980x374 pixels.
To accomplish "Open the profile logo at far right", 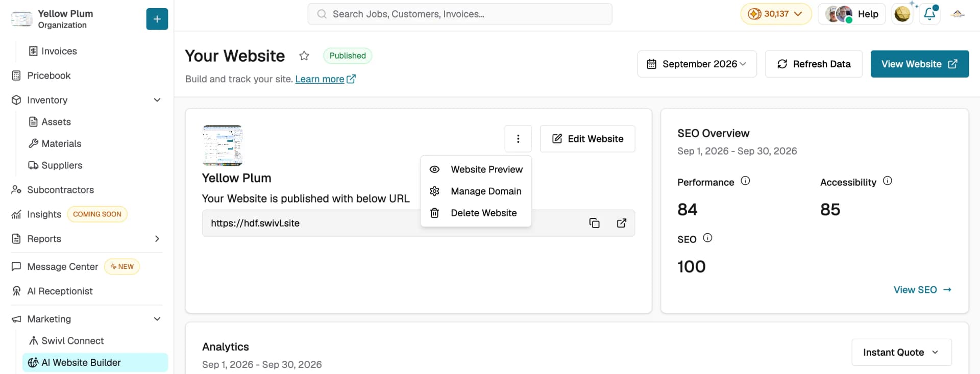I will (958, 14).
